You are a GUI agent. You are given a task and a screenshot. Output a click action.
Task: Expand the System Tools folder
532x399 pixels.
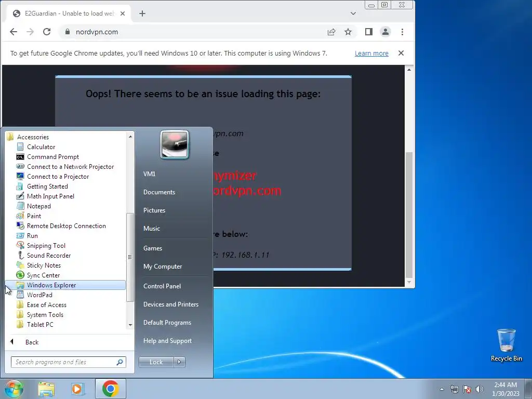(x=45, y=314)
